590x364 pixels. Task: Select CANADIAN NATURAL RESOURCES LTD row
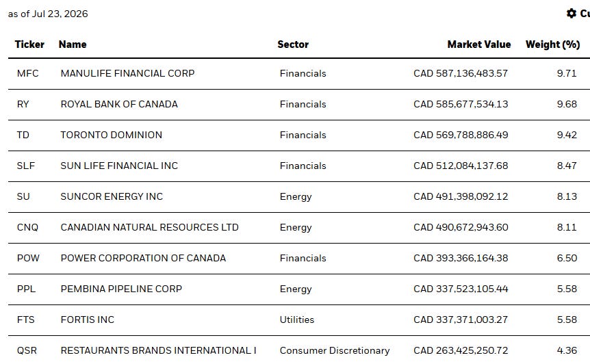[299, 228]
